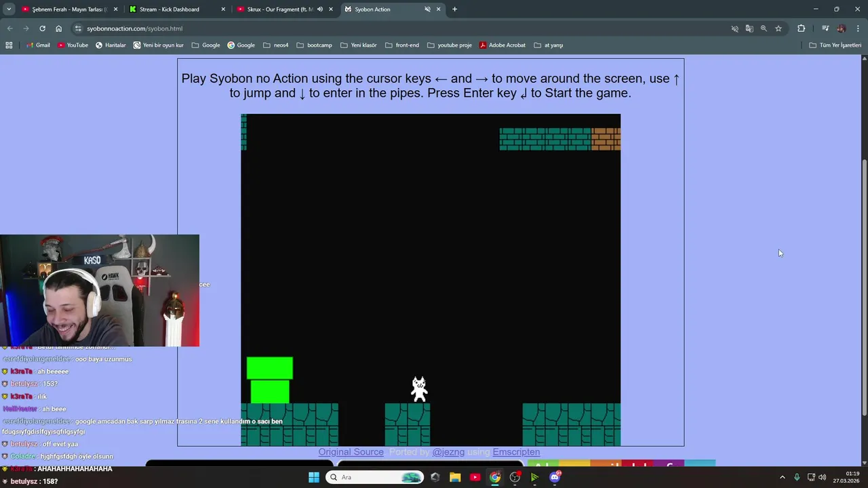Open the media controls icon in toolbar
Viewport: 868px width, 488px height.
tap(825, 28)
